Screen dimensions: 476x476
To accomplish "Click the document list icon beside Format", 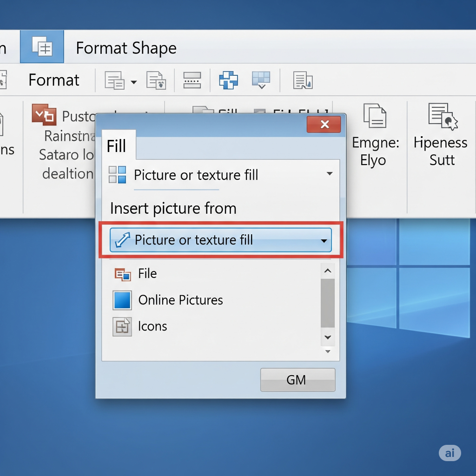I will [x=114, y=81].
